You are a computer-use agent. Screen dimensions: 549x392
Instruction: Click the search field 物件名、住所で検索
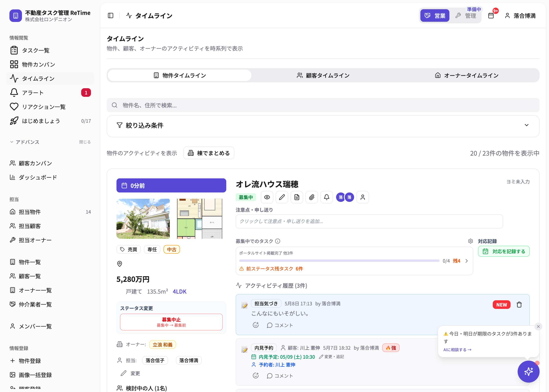[x=323, y=105]
